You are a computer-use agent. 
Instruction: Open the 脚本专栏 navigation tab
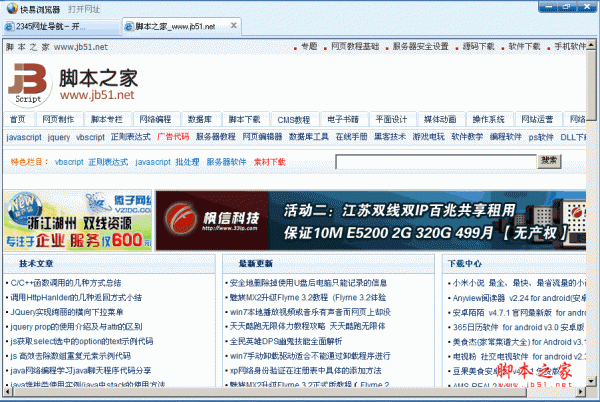[x=107, y=119]
